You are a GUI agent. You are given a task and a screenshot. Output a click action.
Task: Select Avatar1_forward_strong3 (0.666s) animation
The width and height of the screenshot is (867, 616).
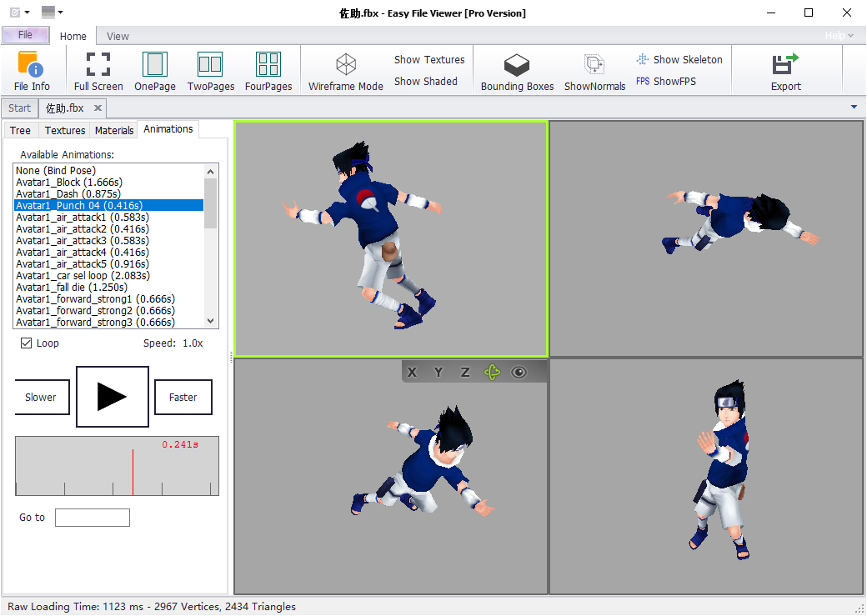(109, 322)
